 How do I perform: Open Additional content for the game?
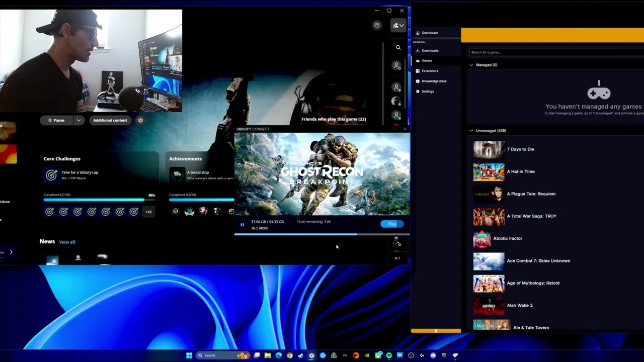coord(110,120)
